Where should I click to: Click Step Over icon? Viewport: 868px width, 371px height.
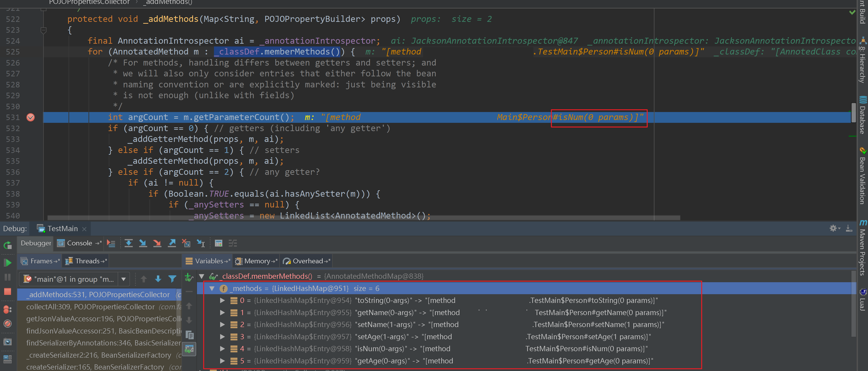(x=128, y=243)
